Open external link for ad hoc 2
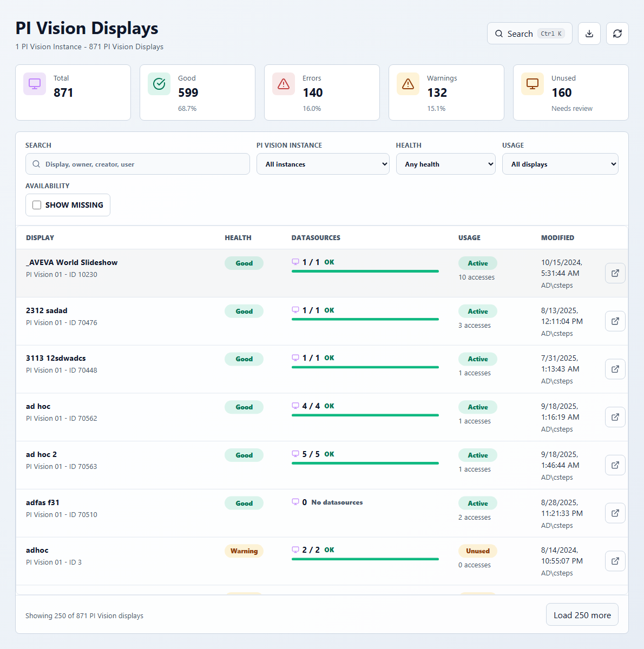Screen dimensions: 644x649 tap(615, 465)
